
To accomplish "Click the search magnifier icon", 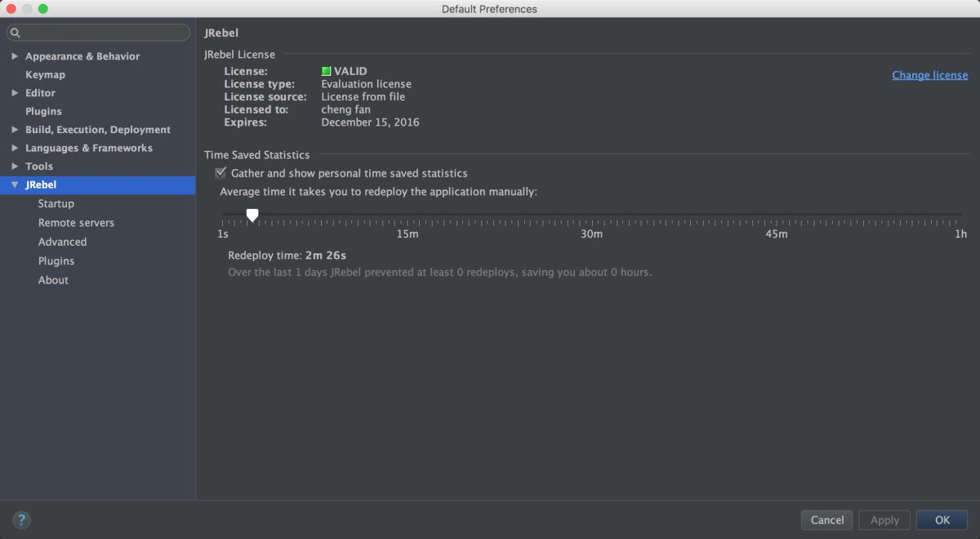I will click(x=16, y=33).
